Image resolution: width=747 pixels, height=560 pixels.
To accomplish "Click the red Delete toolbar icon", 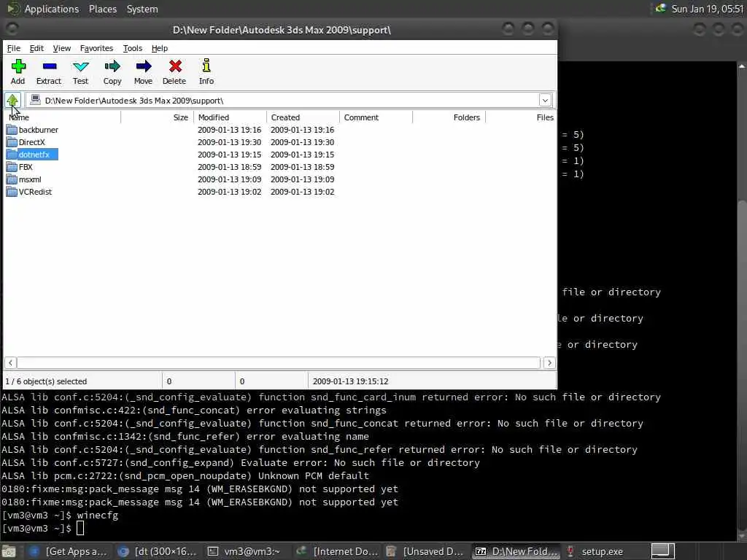I will [175, 66].
